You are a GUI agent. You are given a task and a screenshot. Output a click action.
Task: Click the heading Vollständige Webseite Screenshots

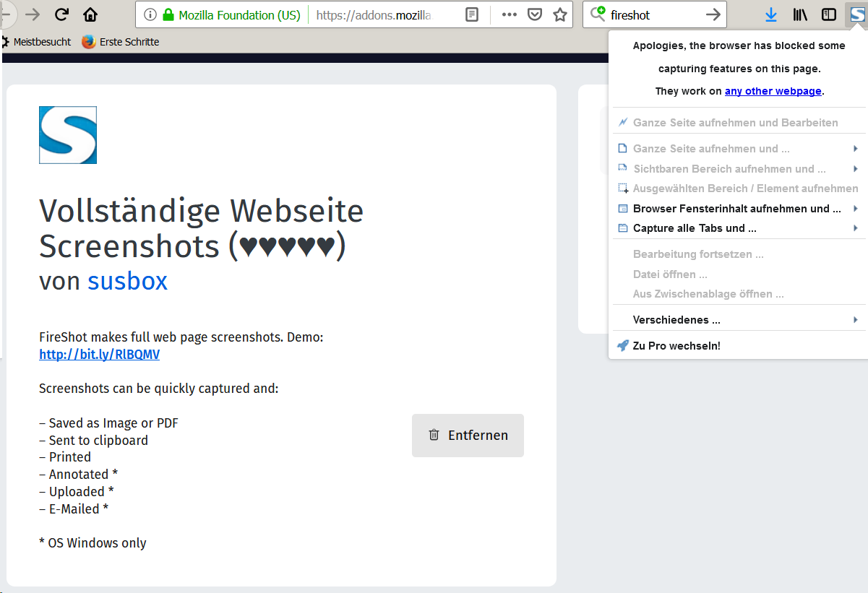pyautogui.click(x=202, y=228)
